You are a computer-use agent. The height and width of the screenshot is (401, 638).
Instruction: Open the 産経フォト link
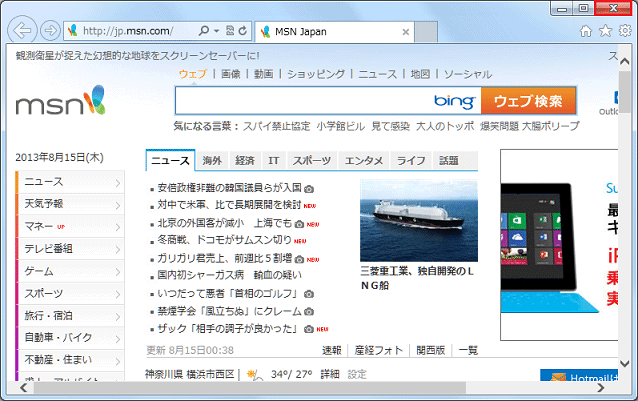(x=378, y=350)
